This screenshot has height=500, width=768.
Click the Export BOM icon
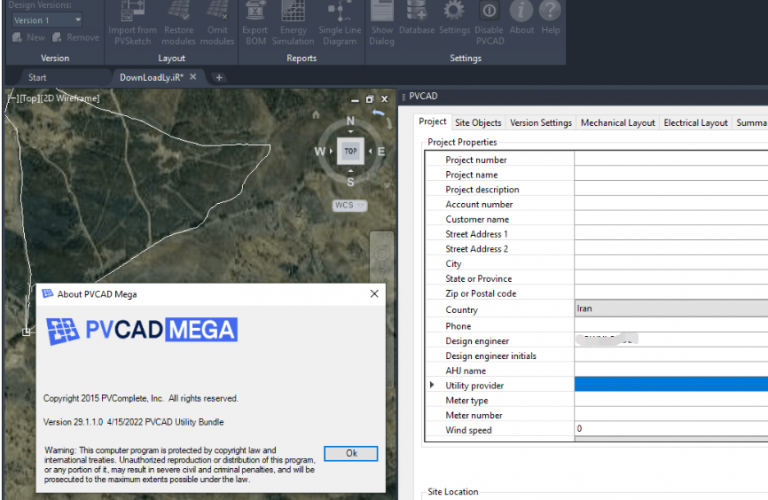click(255, 12)
